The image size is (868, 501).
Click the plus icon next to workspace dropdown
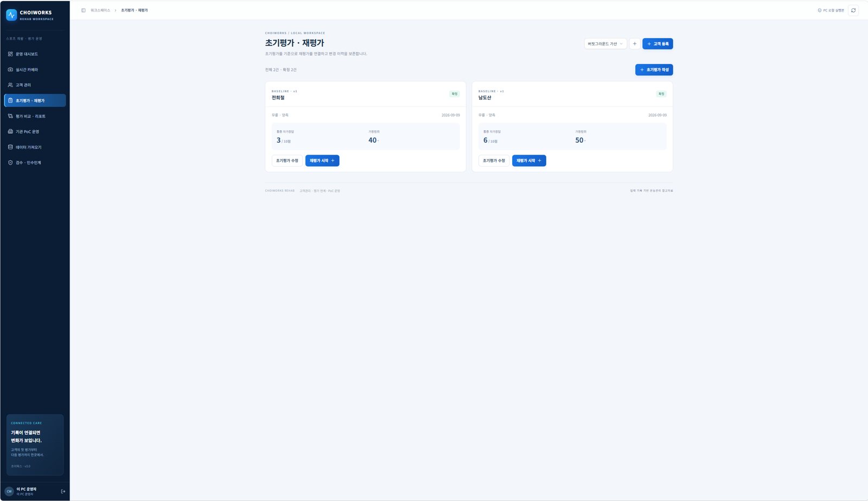[x=635, y=44]
